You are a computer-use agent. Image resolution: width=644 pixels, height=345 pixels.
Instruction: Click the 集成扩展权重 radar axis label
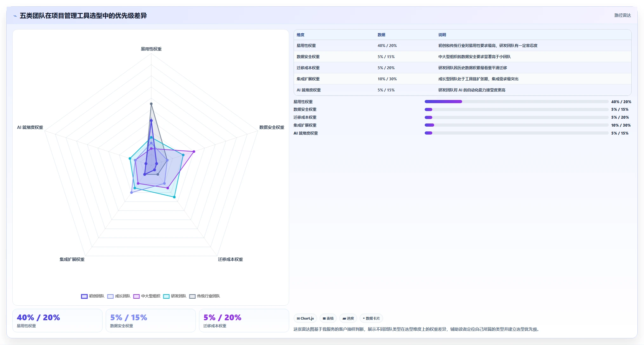click(x=72, y=259)
